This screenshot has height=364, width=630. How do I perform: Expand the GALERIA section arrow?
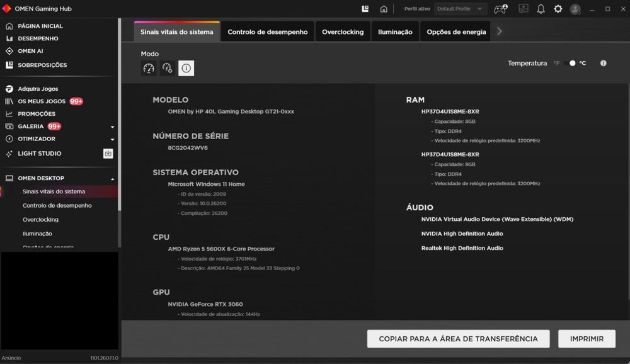tap(113, 127)
